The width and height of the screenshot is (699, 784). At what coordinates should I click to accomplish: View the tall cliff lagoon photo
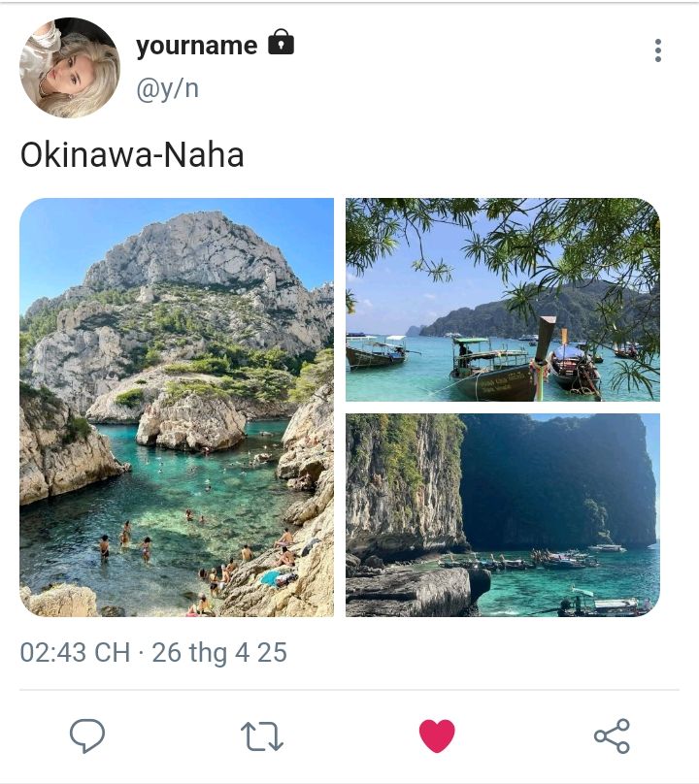tap(502, 515)
